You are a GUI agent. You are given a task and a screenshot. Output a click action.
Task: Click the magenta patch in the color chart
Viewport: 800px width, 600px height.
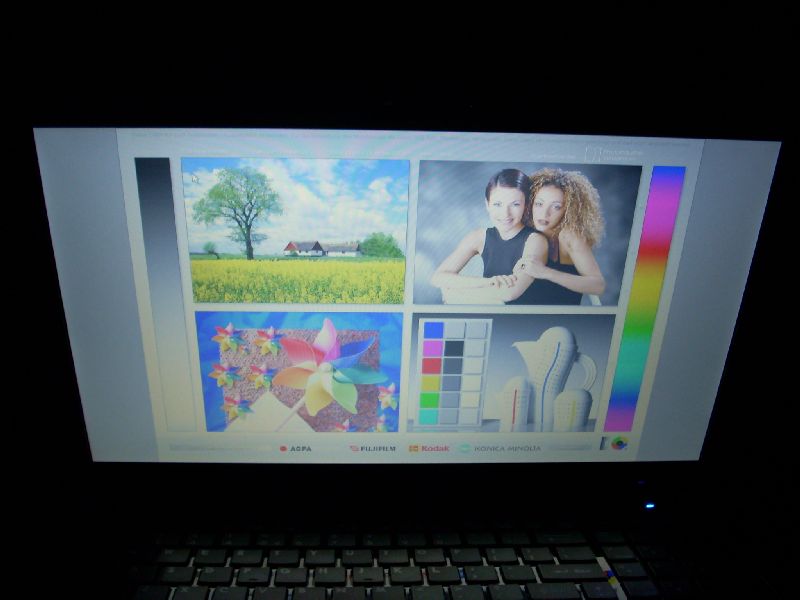pos(433,348)
